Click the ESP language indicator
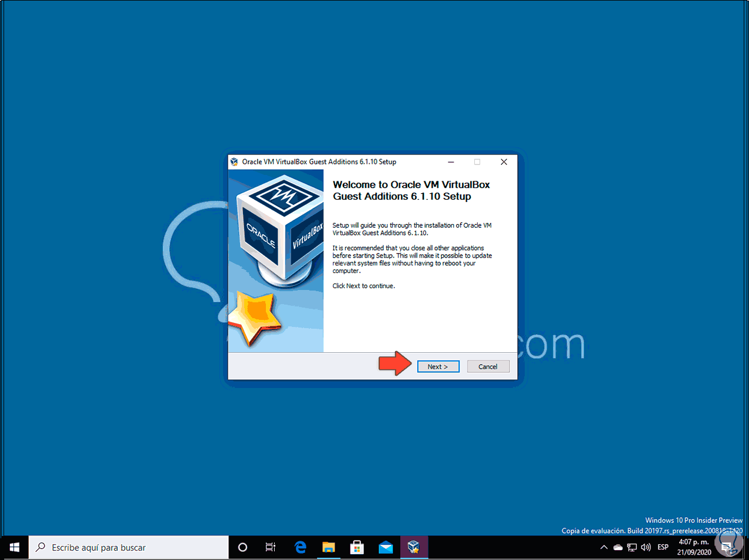 663,547
